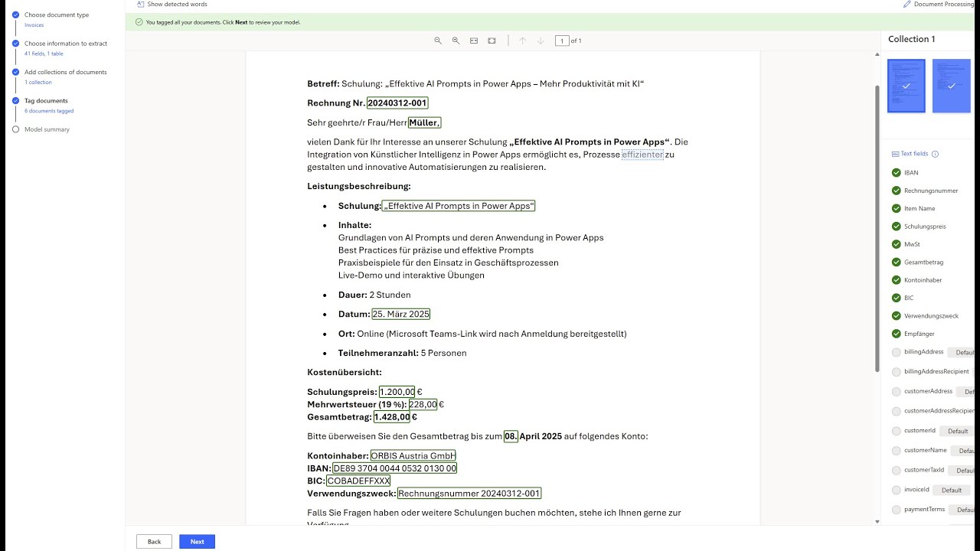
Task: Open the Invoices link
Action: [34, 25]
